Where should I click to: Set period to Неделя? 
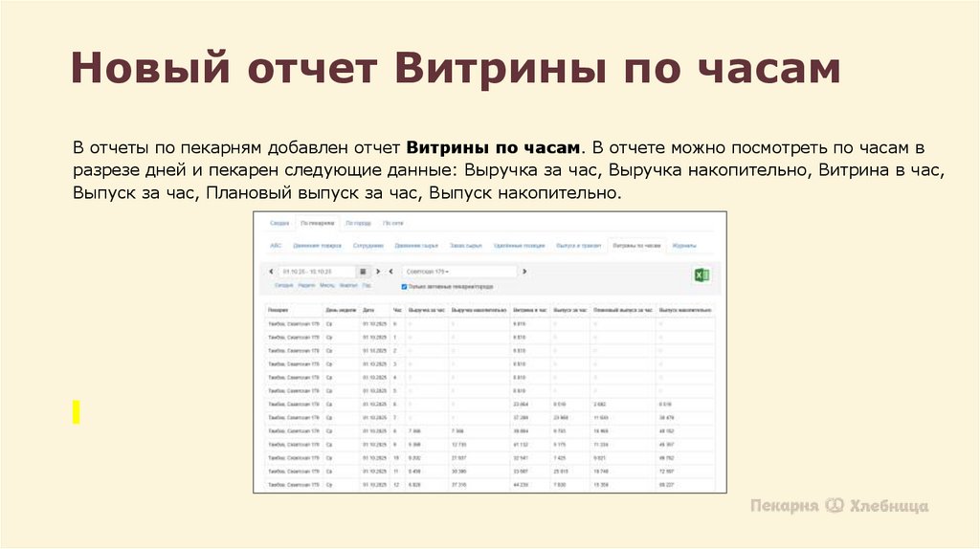[x=306, y=285]
